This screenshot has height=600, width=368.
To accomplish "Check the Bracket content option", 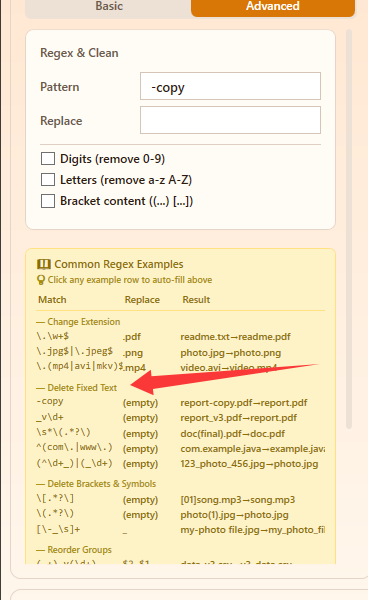I will click(x=48, y=201).
